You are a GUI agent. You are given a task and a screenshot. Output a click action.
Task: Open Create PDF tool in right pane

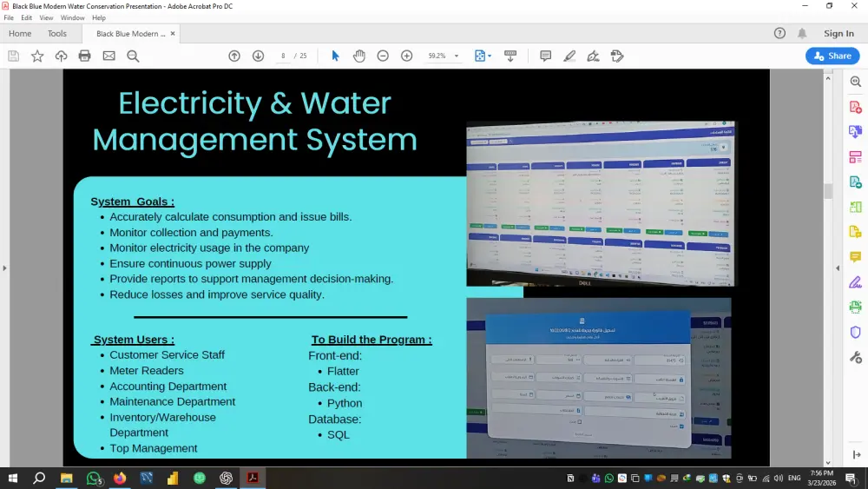click(855, 107)
